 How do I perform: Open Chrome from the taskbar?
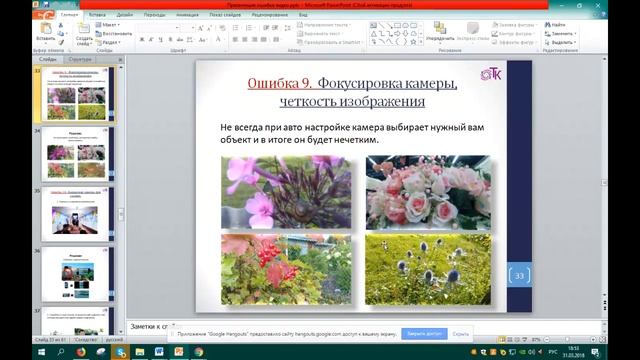point(199,352)
